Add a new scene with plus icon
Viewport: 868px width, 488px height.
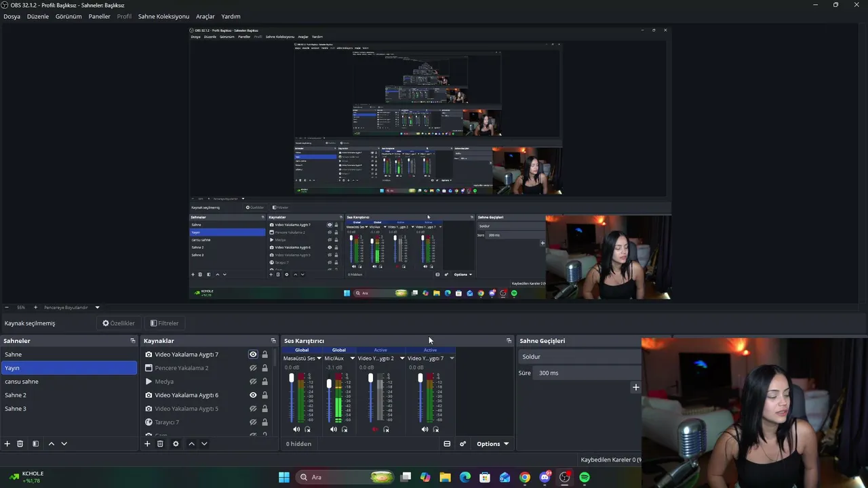point(7,444)
